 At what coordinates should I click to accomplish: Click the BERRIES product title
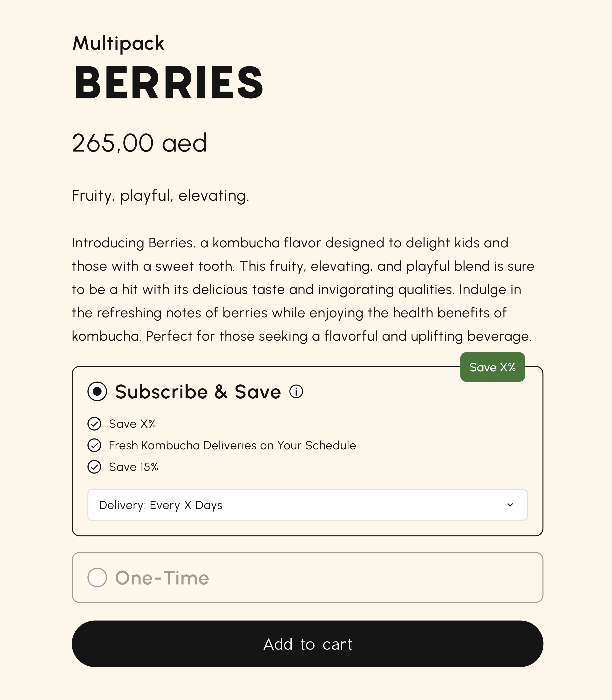tap(169, 83)
